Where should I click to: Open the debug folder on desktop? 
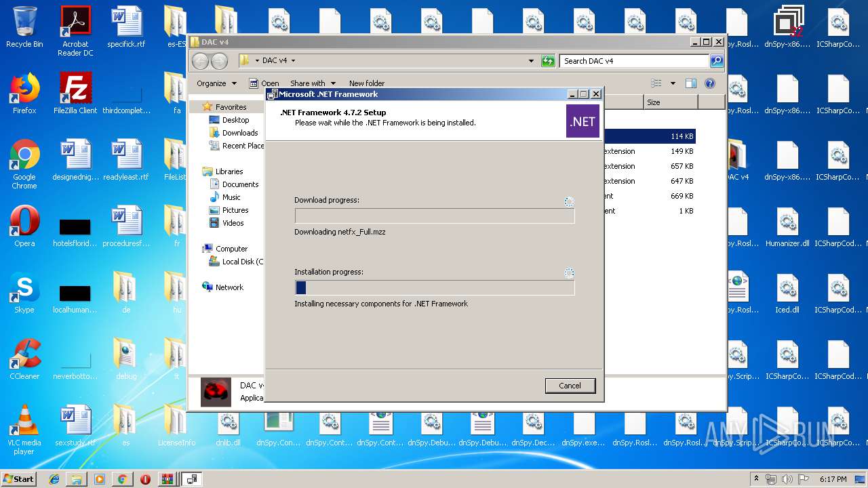coord(126,359)
